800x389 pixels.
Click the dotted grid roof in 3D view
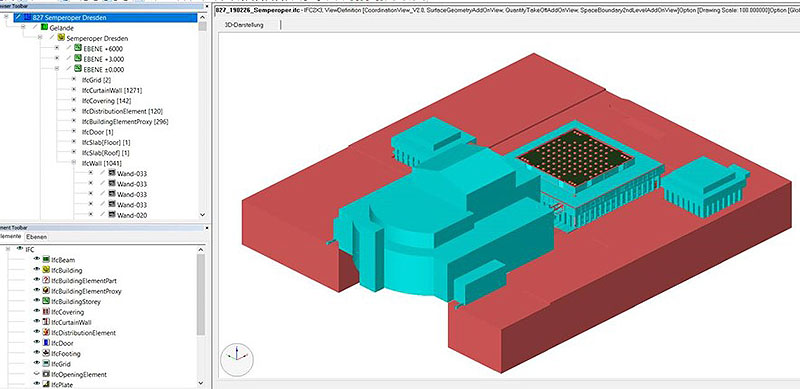(575, 157)
